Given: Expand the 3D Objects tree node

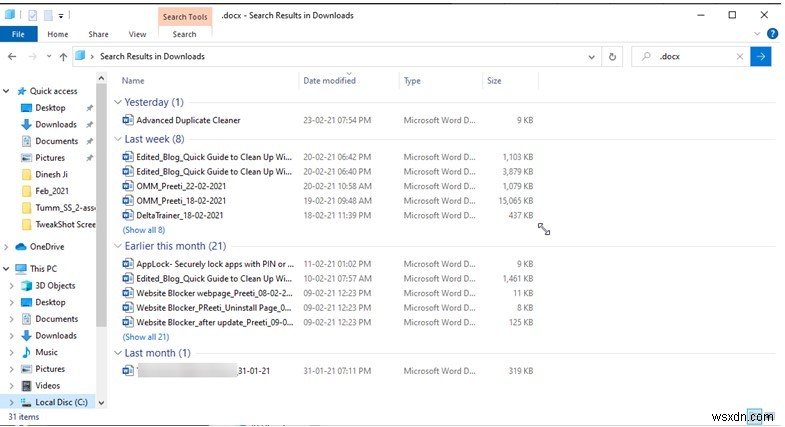Looking at the screenshot, I should (12, 286).
